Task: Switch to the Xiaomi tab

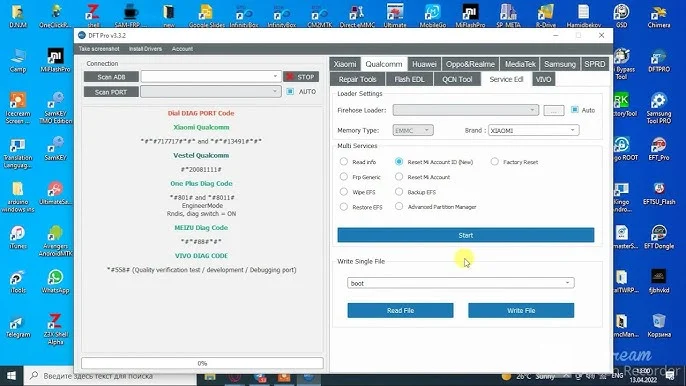Action: [x=345, y=64]
